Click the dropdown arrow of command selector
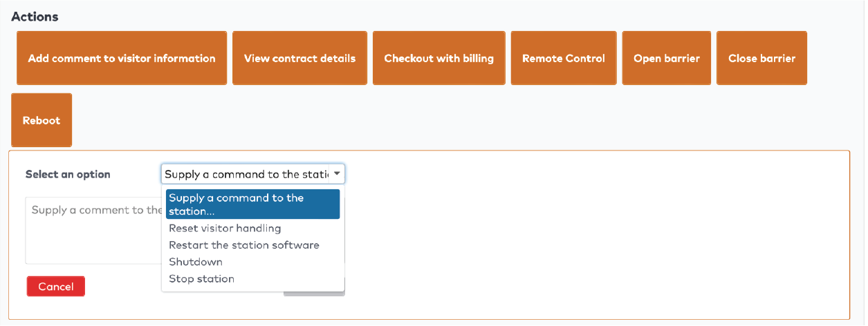Viewport: 868px width, 326px height. (337, 174)
